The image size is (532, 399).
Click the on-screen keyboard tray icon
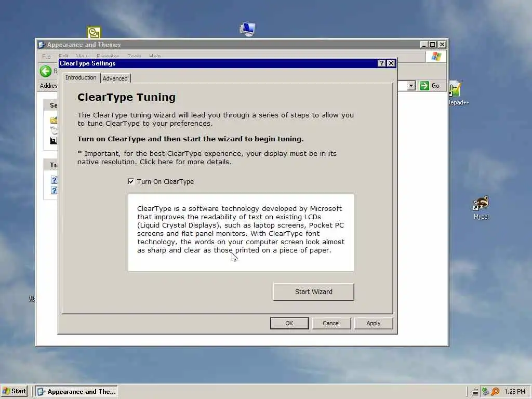point(475,392)
